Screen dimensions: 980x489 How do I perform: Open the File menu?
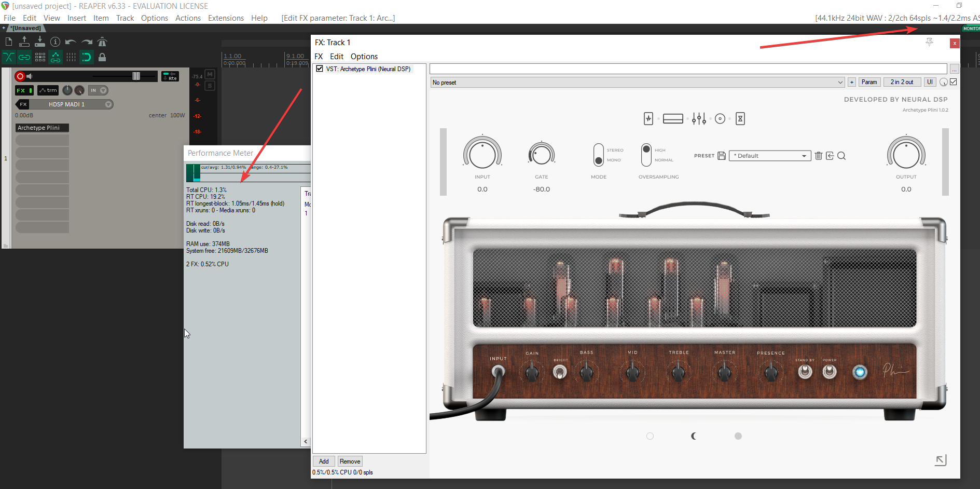click(x=9, y=18)
